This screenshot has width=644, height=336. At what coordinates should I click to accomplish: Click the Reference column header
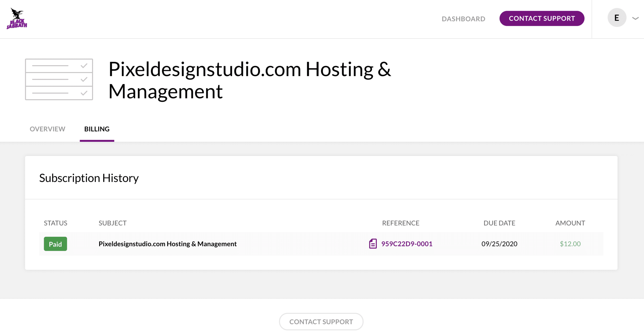(400, 223)
